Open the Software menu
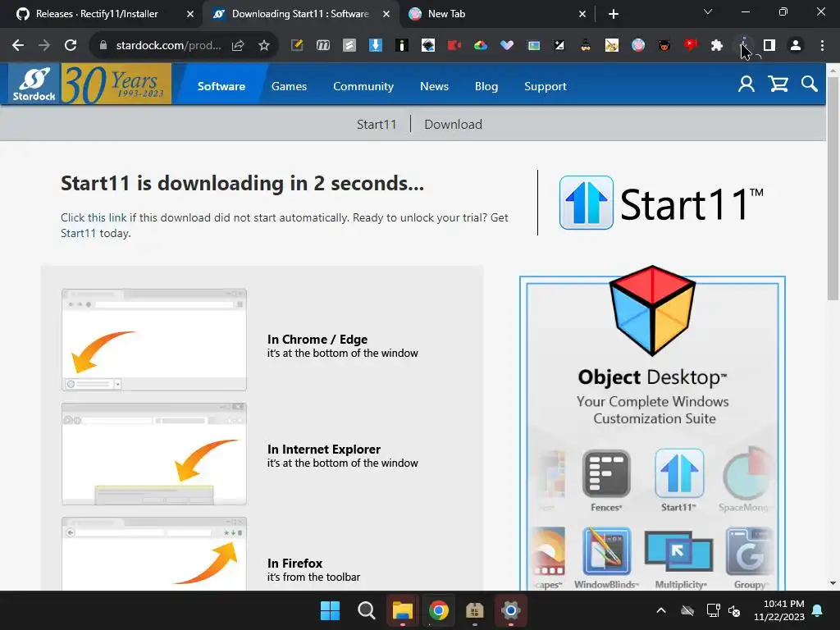Image resolution: width=840 pixels, height=630 pixels. 221,86
